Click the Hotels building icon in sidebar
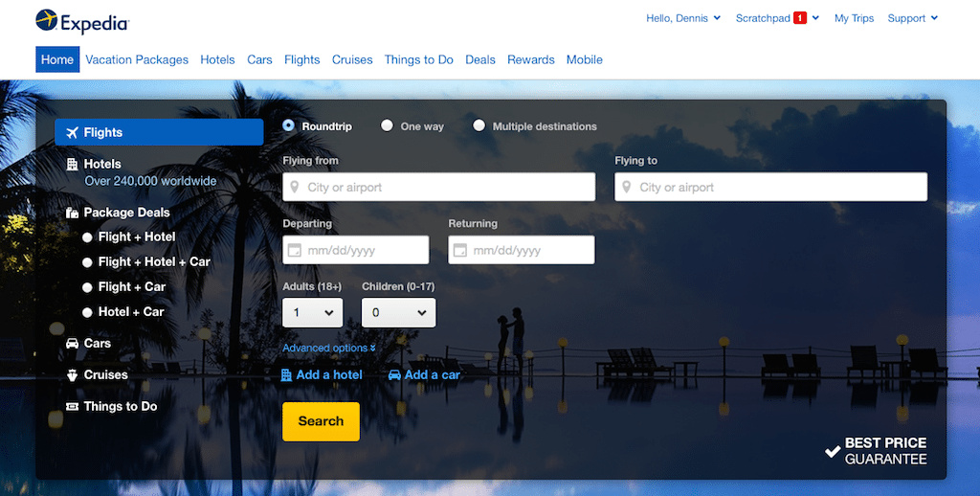The width and height of the screenshot is (980, 496). [x=72, y=165]
